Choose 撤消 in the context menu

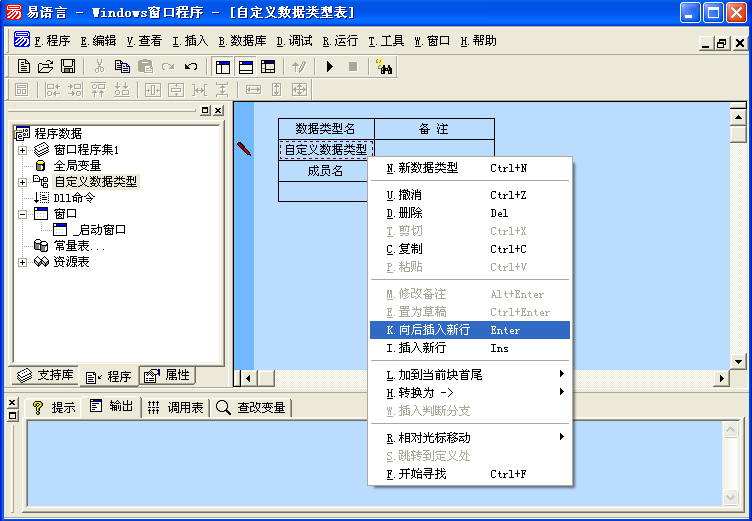470,195
